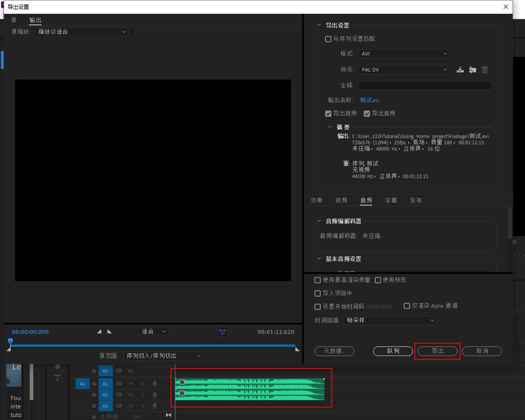Click the Cancel button

pyautogui.click(x=482, y=351)
